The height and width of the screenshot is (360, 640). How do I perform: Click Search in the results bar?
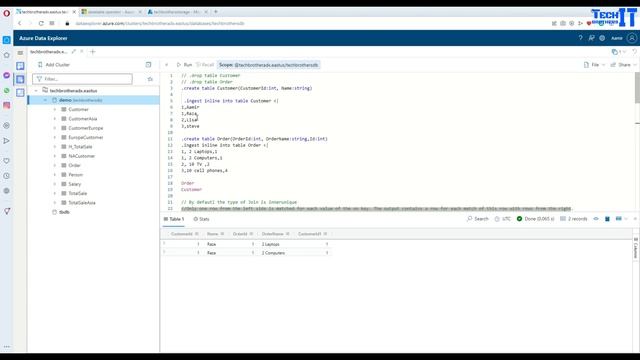coord(478,219)
